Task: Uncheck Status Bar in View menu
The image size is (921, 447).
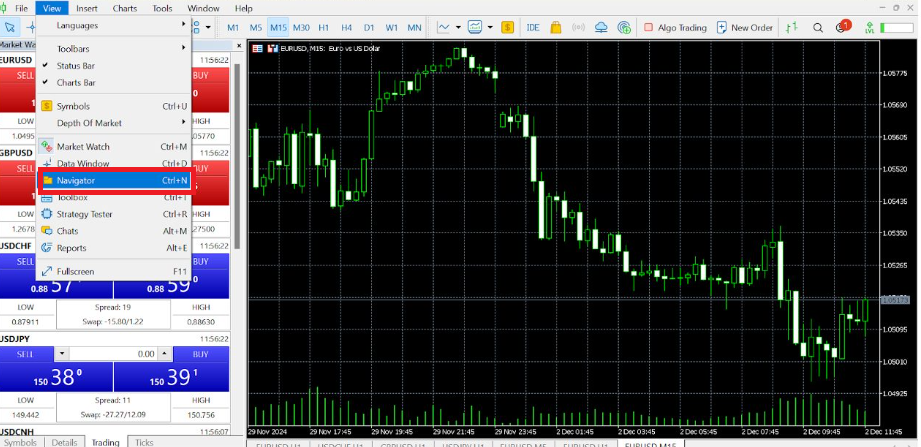Action: pyautogui.click(x=114, y=66)
